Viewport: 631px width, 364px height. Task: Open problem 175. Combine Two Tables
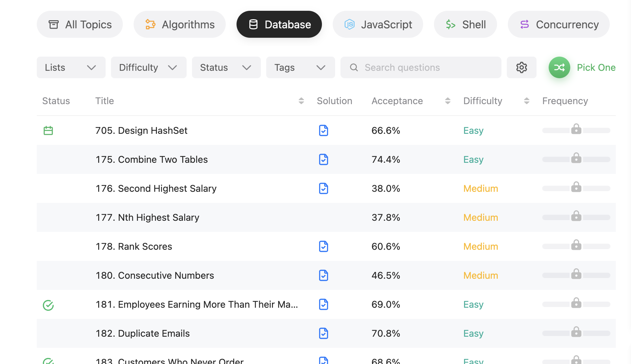pos(152,159)
